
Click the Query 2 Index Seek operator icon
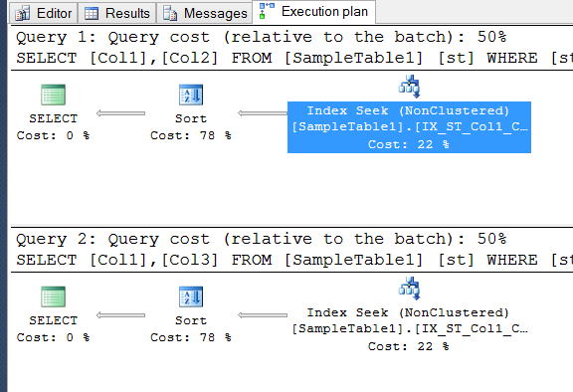coord(409,289)
